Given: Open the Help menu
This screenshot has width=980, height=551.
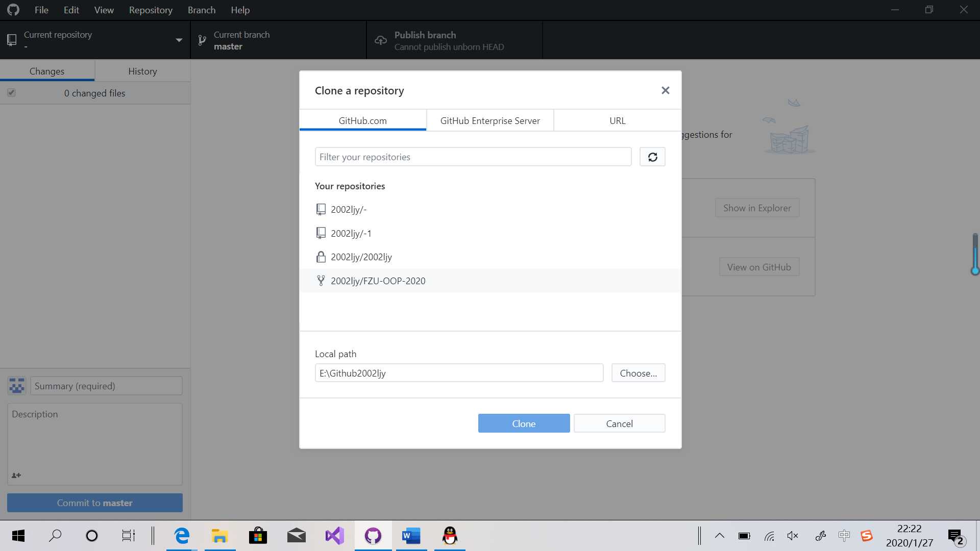Looking at the screenshot, I should (x=240, y=10).
